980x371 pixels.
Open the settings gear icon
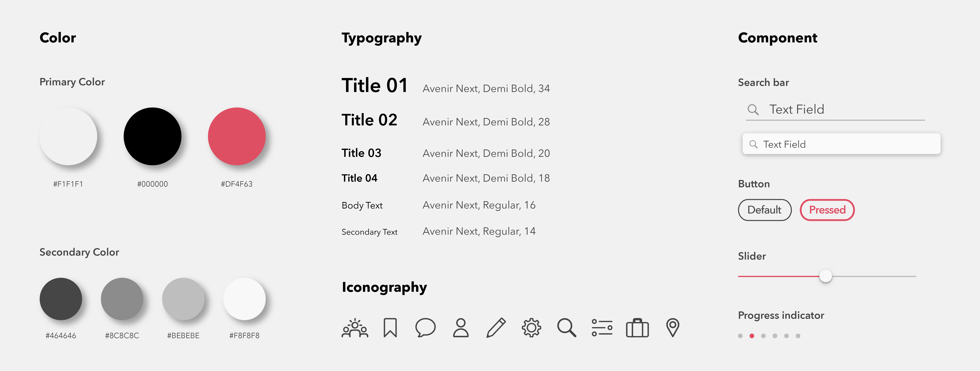coord(531,328)
